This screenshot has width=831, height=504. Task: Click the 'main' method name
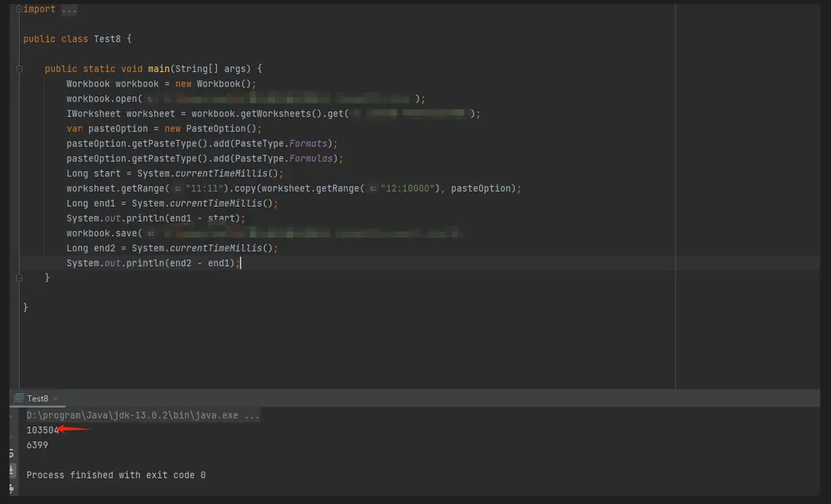point(158,69)
